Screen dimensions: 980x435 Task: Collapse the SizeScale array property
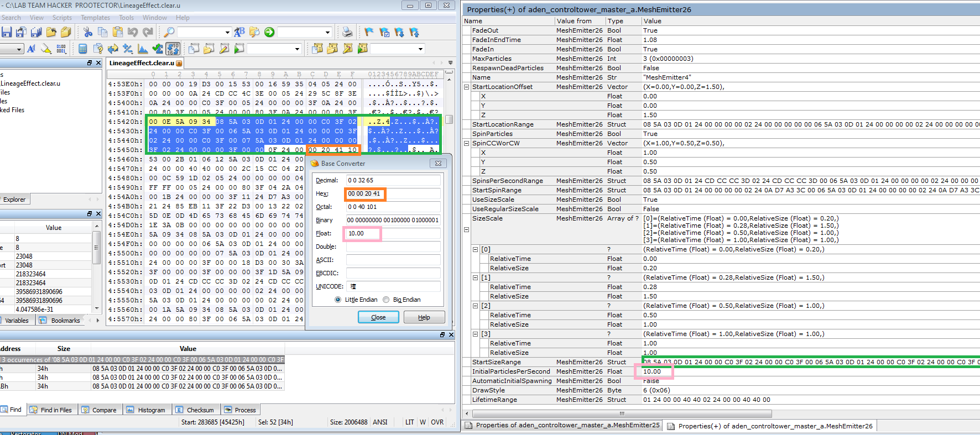coord(466,229)
